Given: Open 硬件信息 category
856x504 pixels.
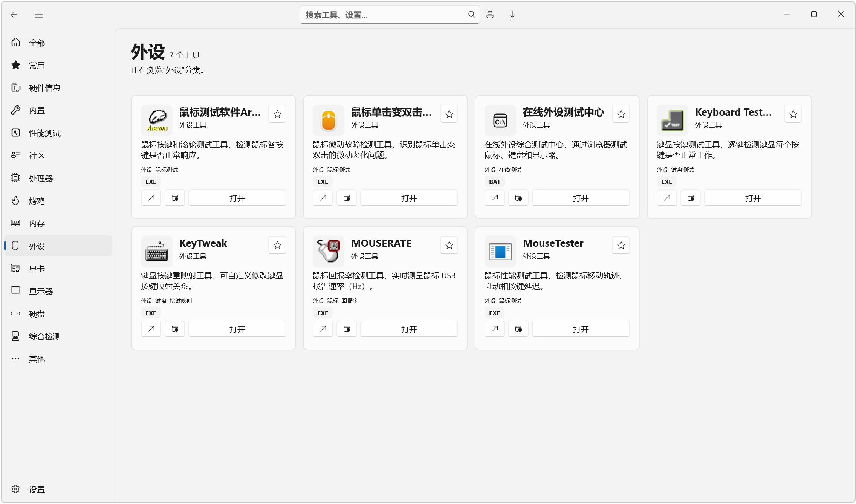Looking at the screenshot, I should [x=58, y=88].
